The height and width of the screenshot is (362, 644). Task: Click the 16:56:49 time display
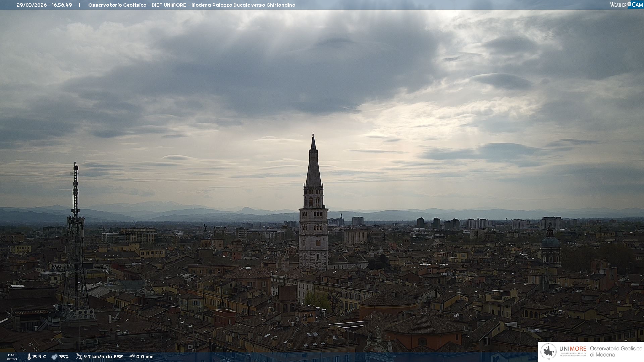coord(62,5)
